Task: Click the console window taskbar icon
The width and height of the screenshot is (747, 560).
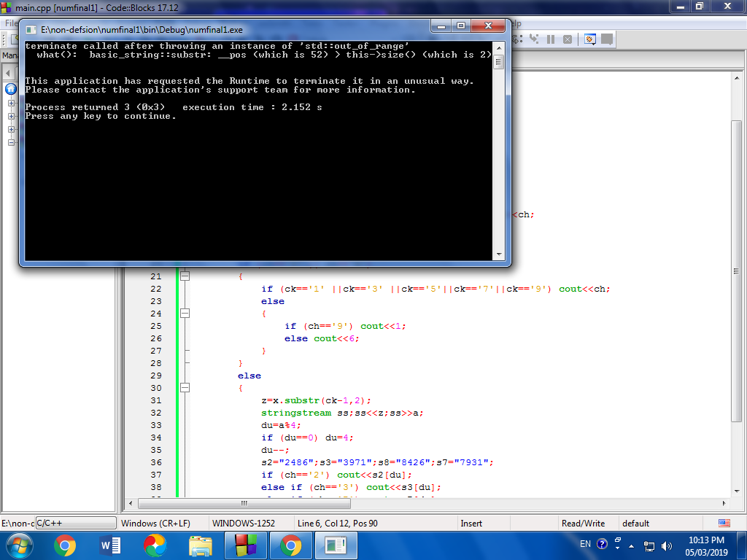Action: (336, 545)
